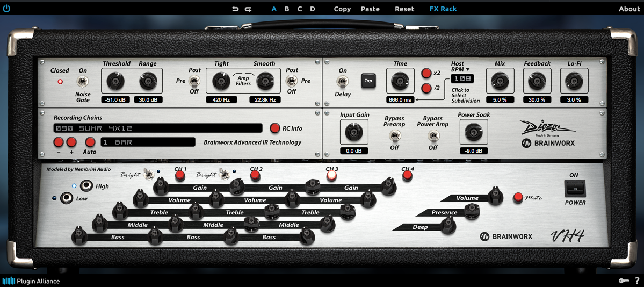Toggle the Noise Gate On switch
The width and height of the screenshot is (644, 287).
(83, 81)
